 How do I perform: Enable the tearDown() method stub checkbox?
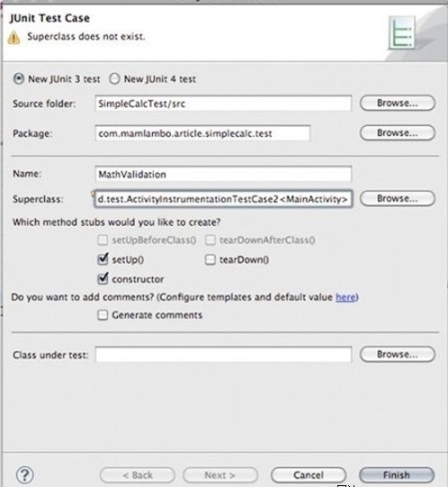coord(211,259)
